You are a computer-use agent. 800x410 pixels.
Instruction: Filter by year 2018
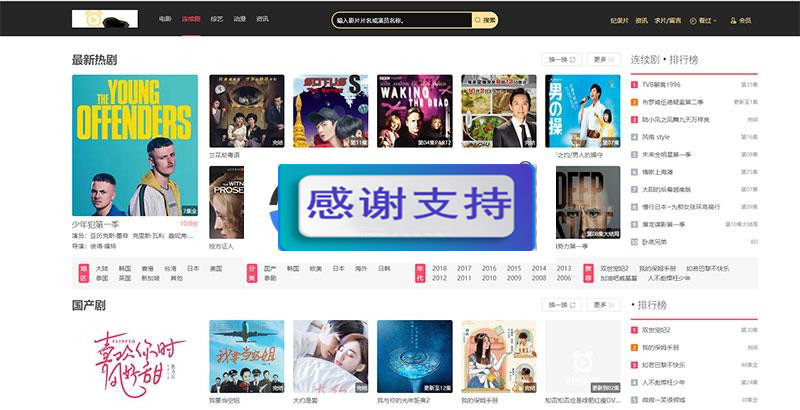pos(439,268)
